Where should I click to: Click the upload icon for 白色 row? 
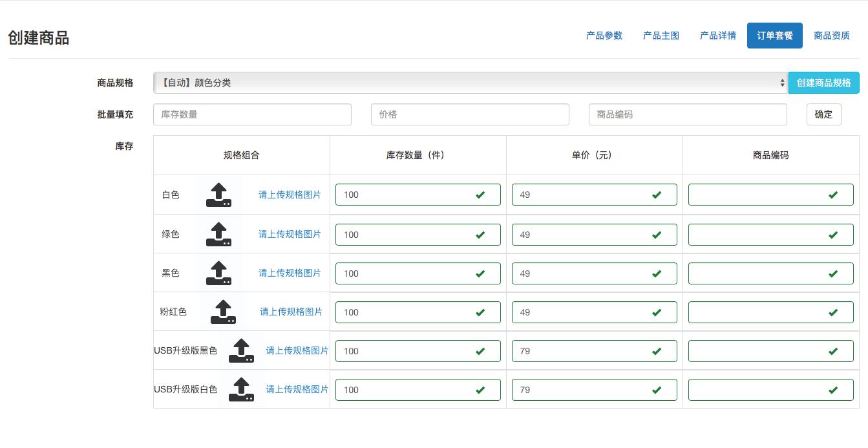(218, 195)
